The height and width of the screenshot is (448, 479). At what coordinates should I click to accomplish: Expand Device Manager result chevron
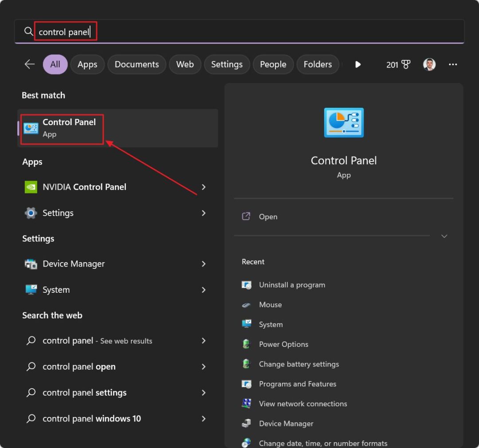click(204, 264)
